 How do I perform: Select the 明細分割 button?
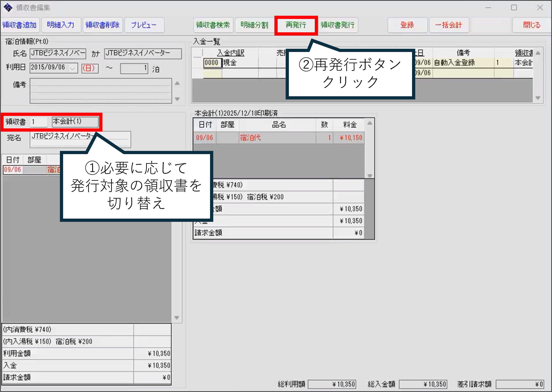pyautogui.click(x=254, y=25)
